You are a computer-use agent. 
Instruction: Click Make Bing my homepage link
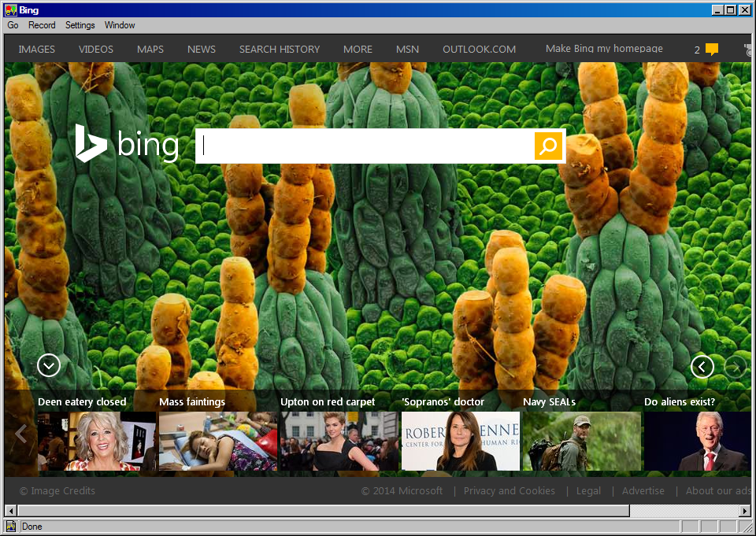point(604,49)
